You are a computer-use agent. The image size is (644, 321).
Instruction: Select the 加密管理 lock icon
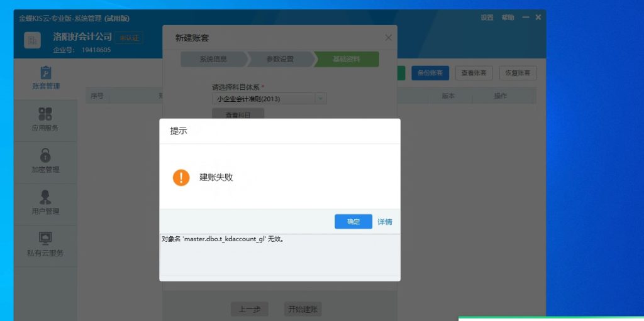pos(45,156)
